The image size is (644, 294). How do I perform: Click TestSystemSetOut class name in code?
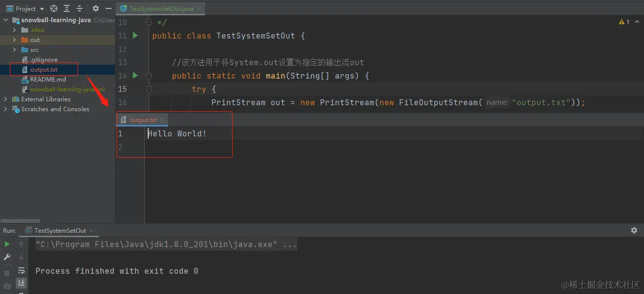pos(255,36)
